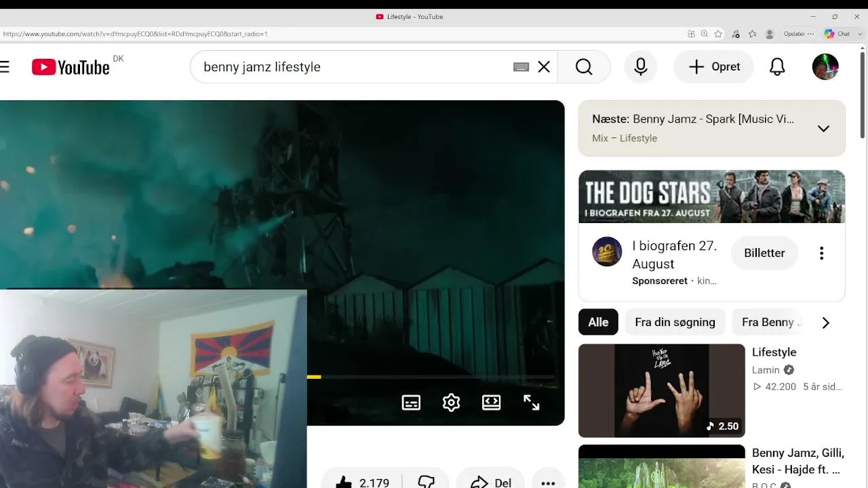Add this page to favorites with the star
This screenshot has height=488, width=868.
718,34
